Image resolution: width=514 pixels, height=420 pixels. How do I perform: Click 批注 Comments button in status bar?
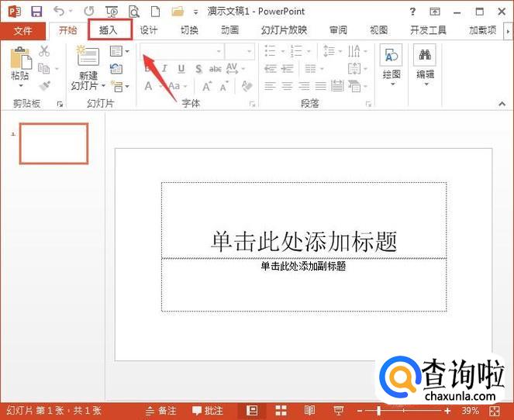point(208,411)
